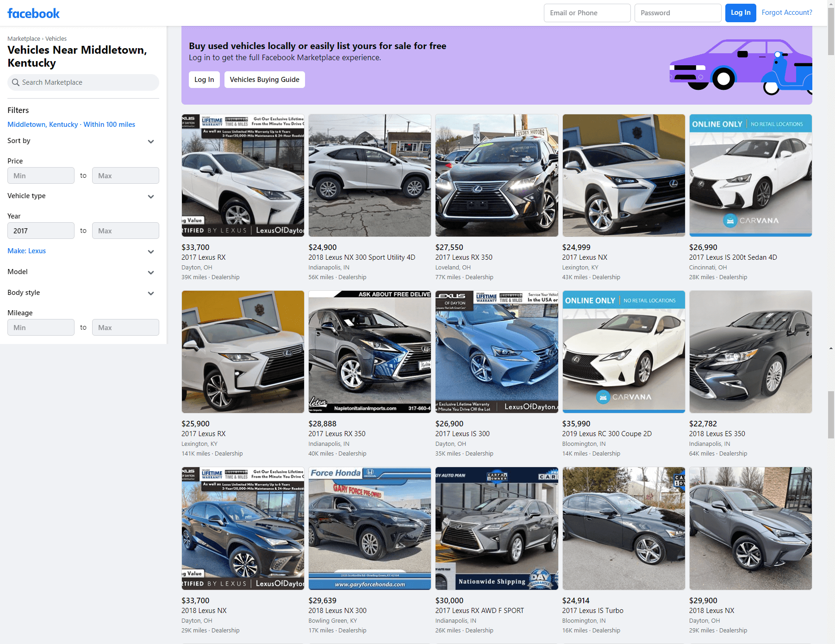This screenshot has width=835, height=644.
Task: Click the Mileage Max input field
Action: (125, 327)
